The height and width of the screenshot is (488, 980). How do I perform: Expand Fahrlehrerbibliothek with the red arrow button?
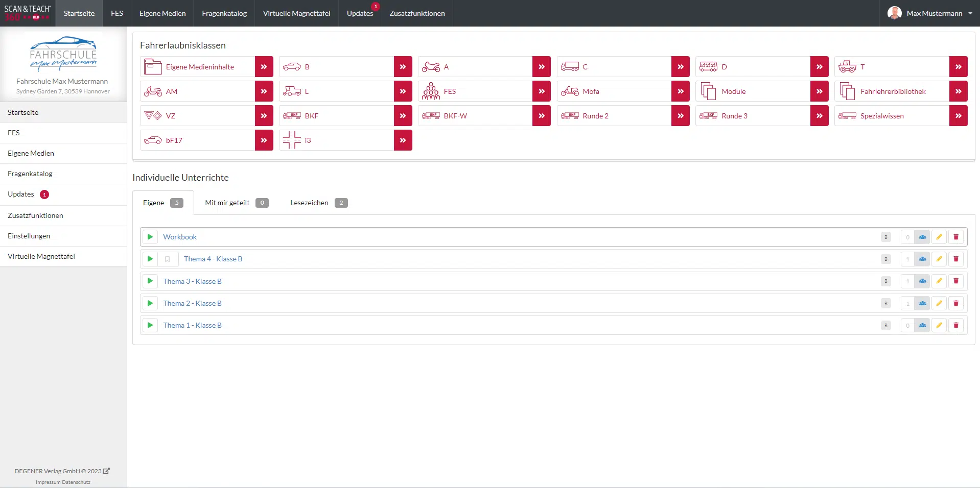(958, 91)
